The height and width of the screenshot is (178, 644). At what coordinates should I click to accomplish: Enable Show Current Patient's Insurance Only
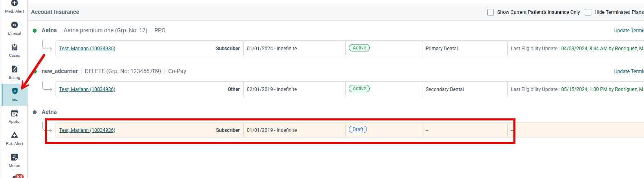491,12
